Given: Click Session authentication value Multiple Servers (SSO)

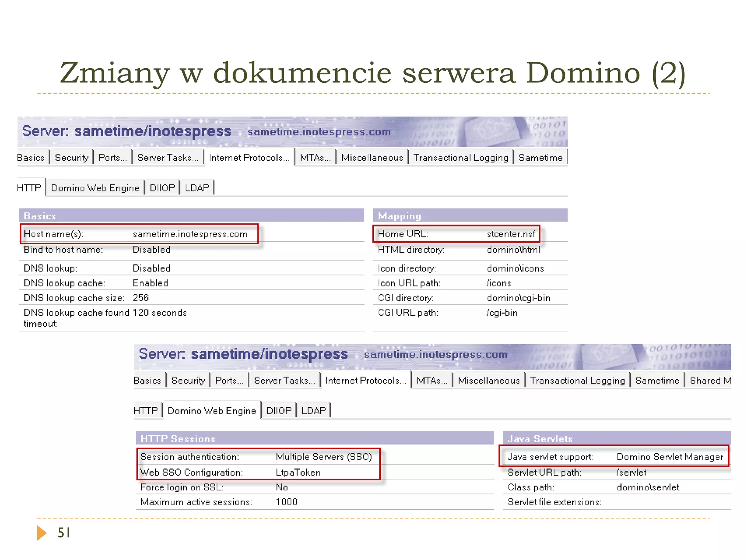Looking at the screenshot, I should pyautogui.click(x=324, y=457).
